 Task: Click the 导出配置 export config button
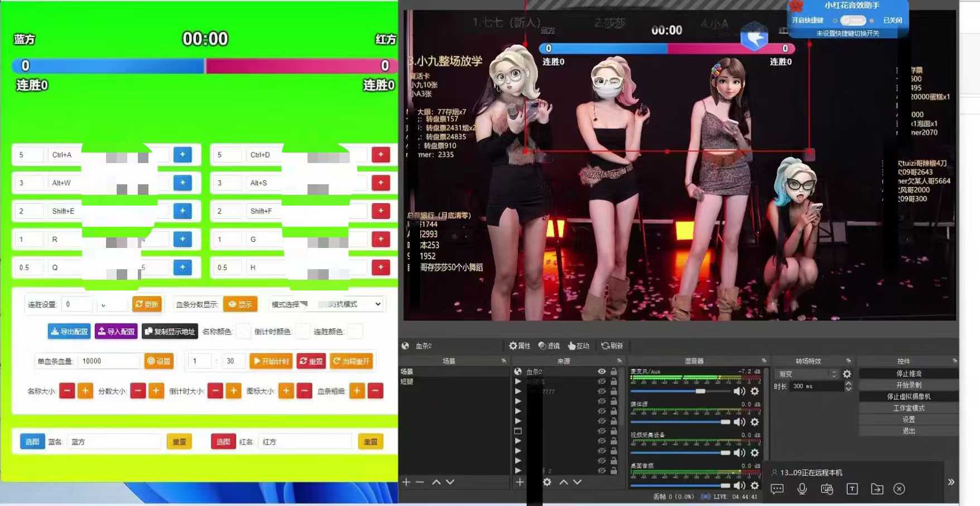pos(69,331)
